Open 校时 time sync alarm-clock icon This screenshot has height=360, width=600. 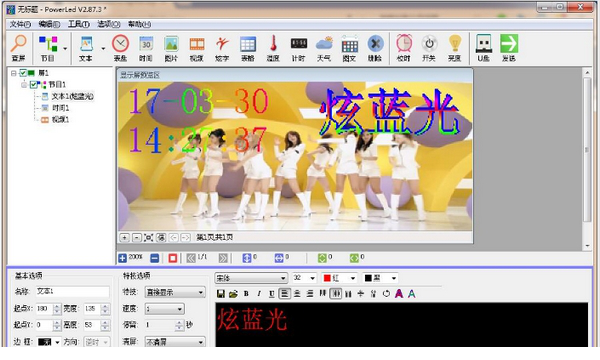coord(404,48)
